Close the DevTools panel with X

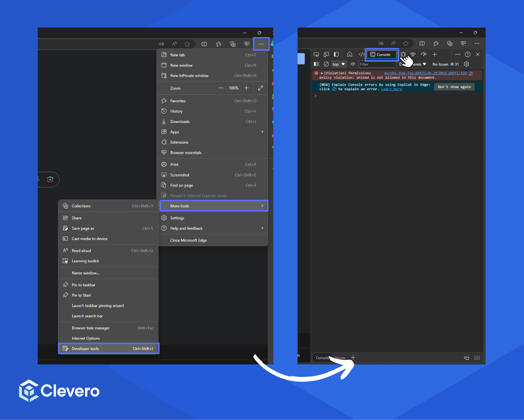point(478,54)
